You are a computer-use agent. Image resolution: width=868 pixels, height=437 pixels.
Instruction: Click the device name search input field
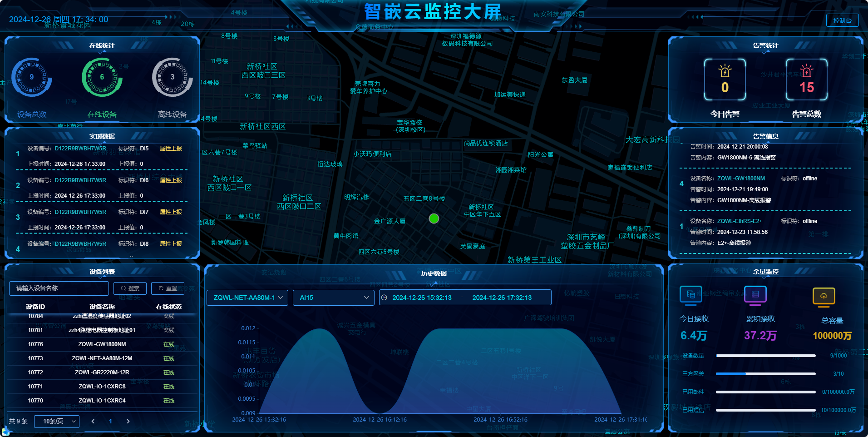59,288
